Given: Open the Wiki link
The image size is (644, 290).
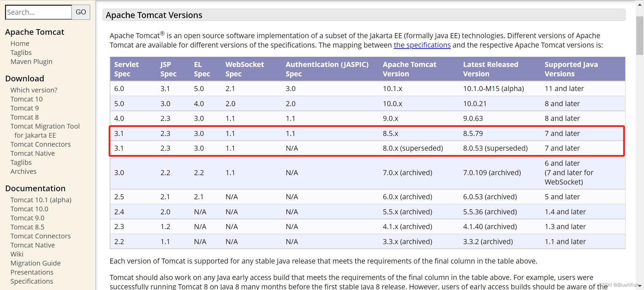Looking at the screenshot, I should [x=17, y=254].
